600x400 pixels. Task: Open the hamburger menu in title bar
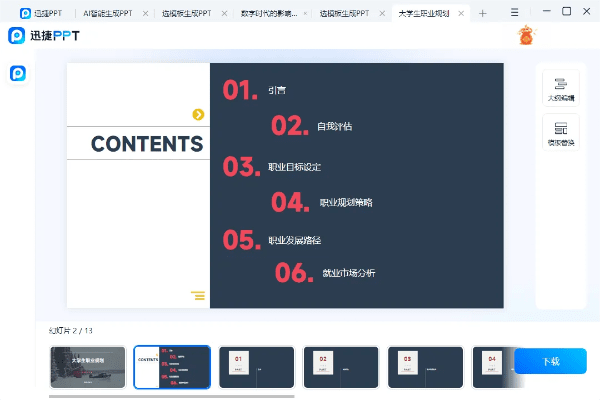pyautogui.click(x=514, y=13)
